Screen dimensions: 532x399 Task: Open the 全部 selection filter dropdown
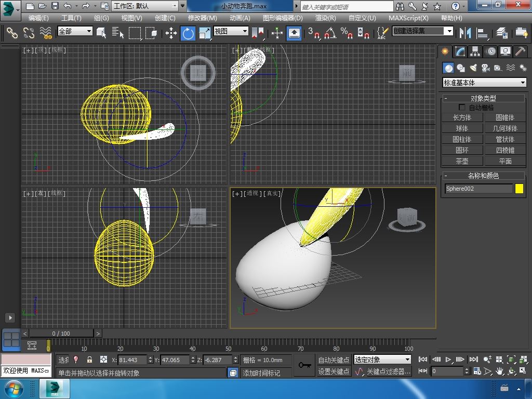75,31
